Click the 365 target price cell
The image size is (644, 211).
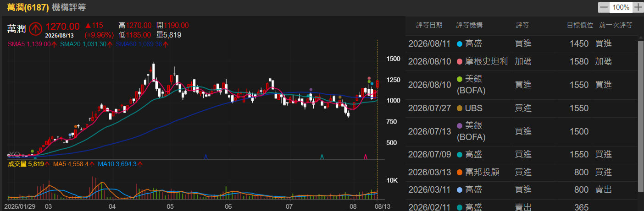[582, 208]
